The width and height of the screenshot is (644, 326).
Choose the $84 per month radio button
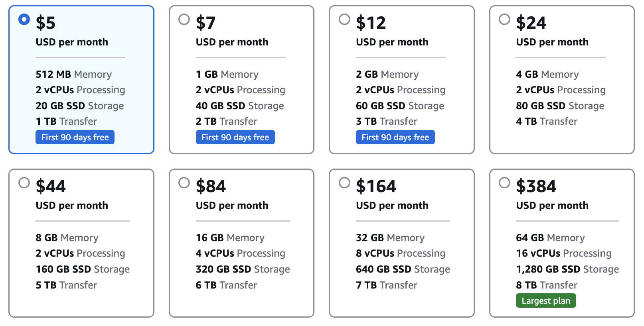(184, 183)
